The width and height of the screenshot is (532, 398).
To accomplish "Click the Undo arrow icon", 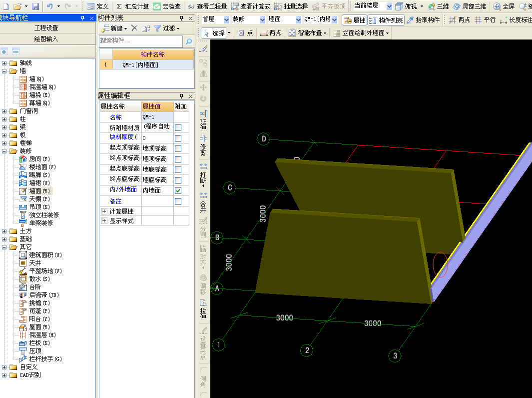I will pyautogui.click(x=49, y=6).
